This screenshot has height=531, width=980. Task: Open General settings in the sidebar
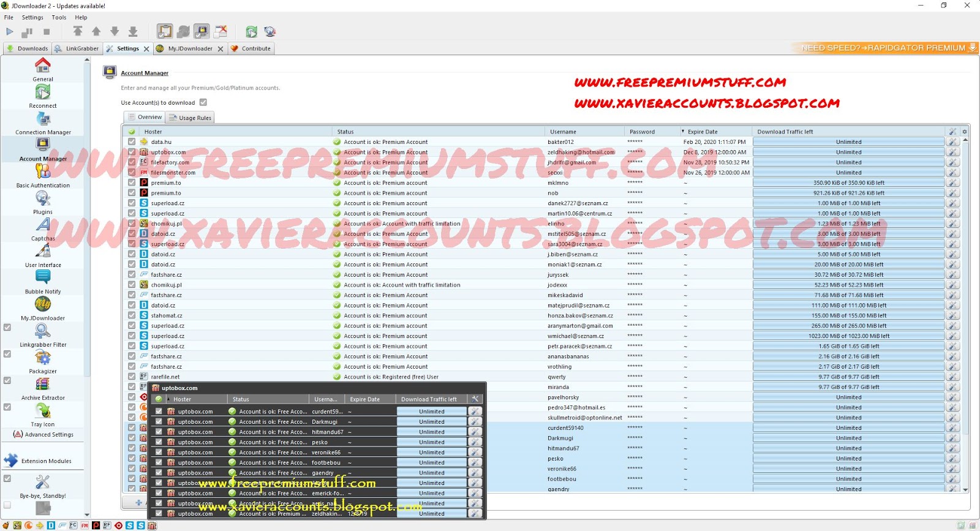click(x=43, y=70)
